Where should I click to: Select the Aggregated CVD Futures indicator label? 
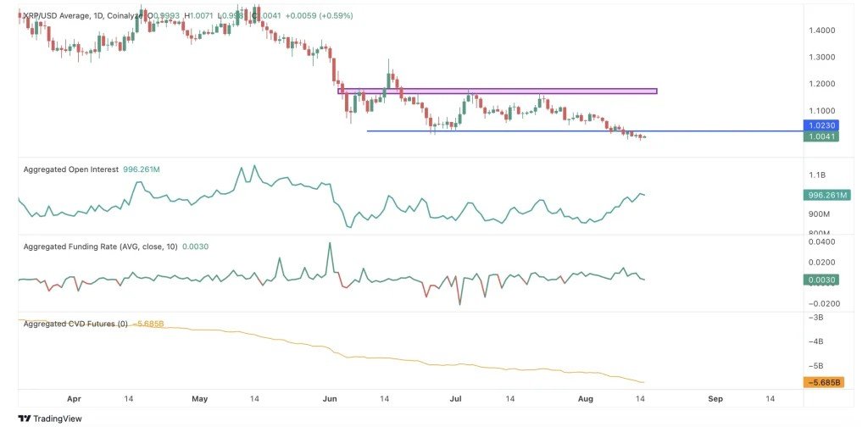coord(75,324)
